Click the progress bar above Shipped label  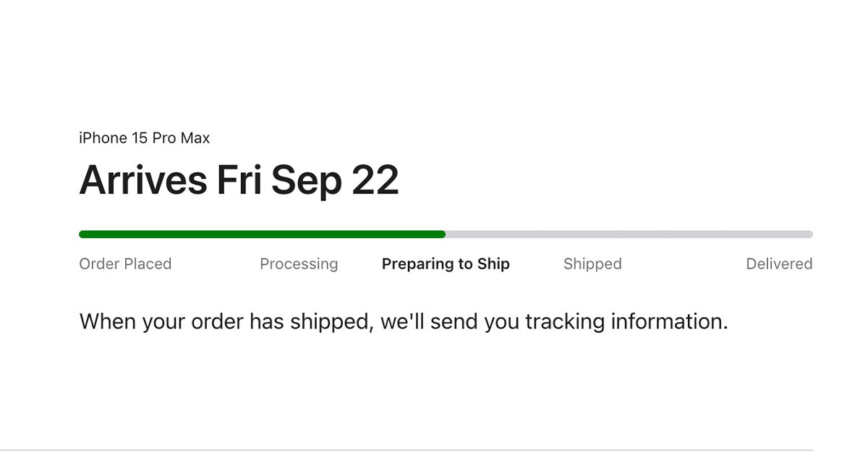592,233
